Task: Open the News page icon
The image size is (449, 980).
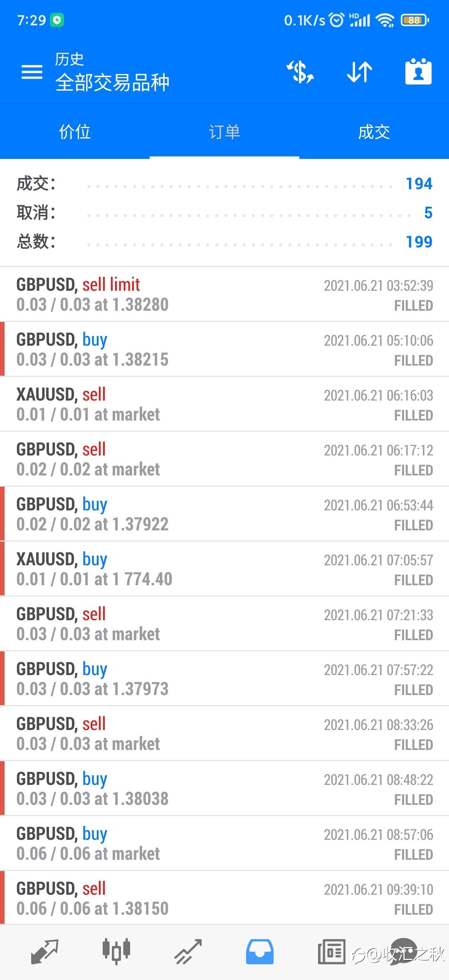Action: click(331, 952)
